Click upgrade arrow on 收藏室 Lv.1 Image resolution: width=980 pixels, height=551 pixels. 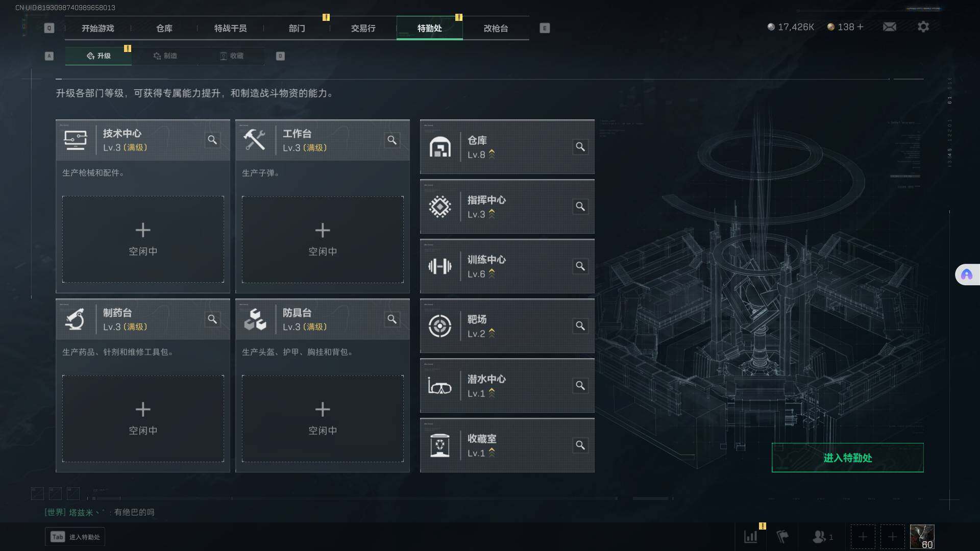[x=492, y=453]
